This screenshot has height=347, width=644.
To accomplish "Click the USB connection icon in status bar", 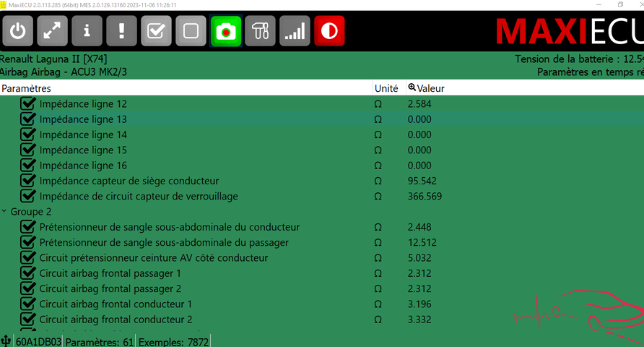I will pos(6,340).
